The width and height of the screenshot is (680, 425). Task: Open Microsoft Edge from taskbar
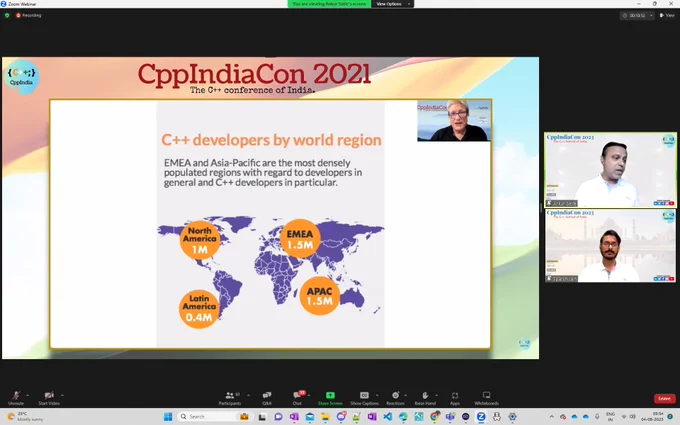click(x=403, y=417)
